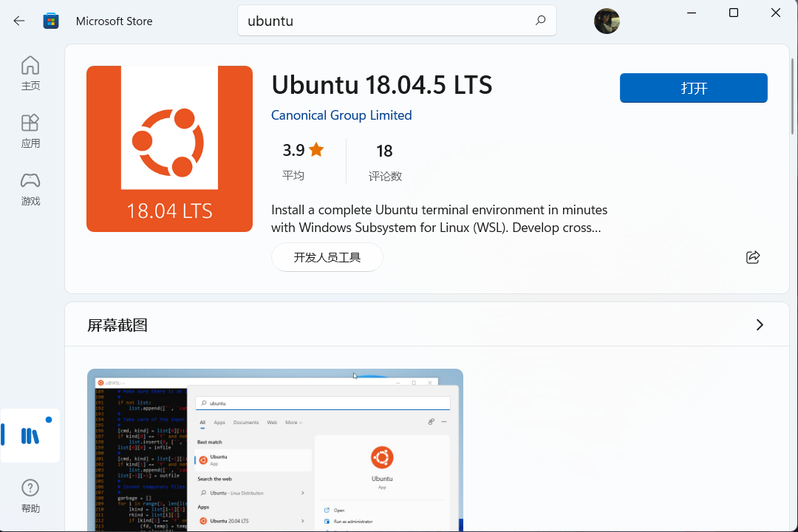The image size is (798, 532).
Task: Click the Microsoft Store logo icon
Action: [51, 21]
